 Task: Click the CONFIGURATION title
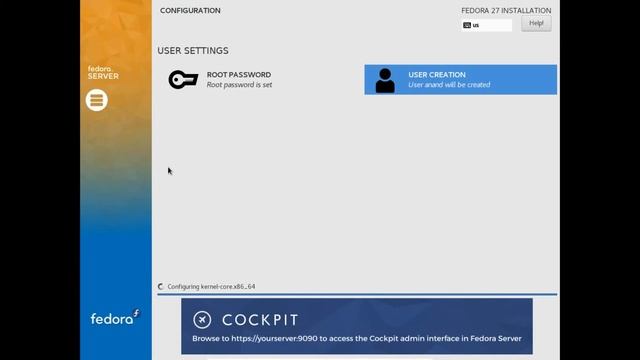[190, 11]
